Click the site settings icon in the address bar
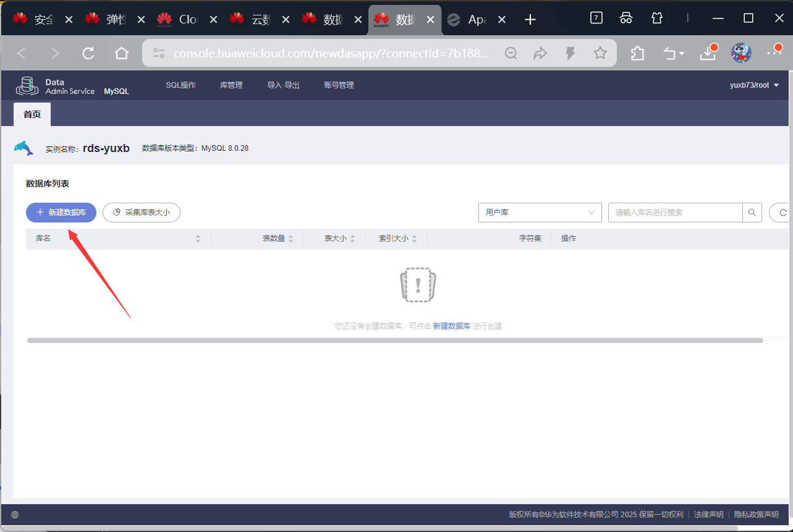Viewport: 793px width, 532px height. pyautogui.click(x=159, y=54)
